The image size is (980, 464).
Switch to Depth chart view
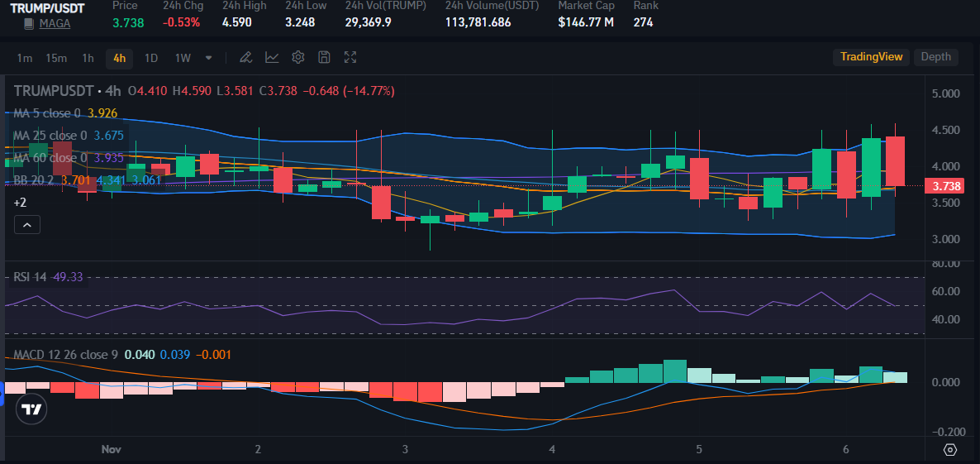(x=935, y=57)
